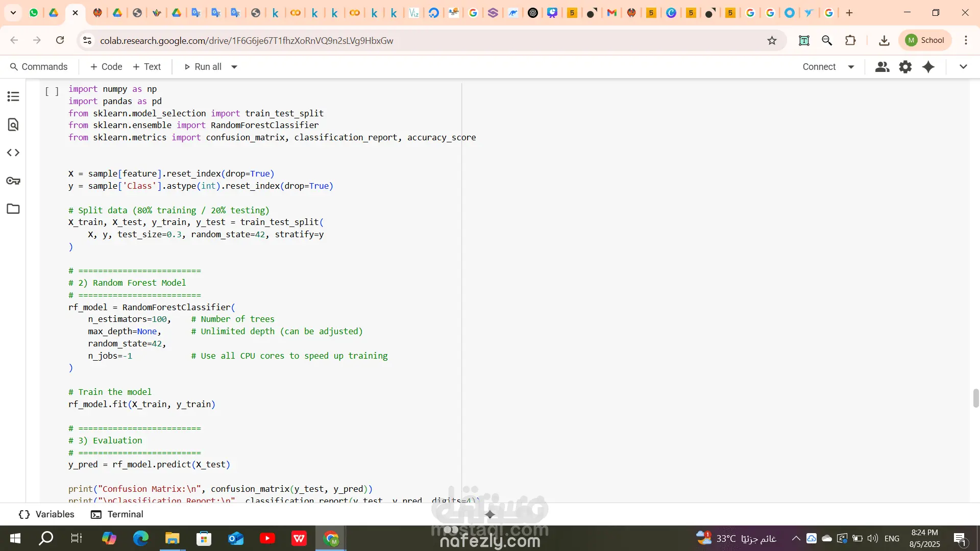Open the code snippets sidebar icon
This screenshot has width=980, height=551.
coord(13,153)
